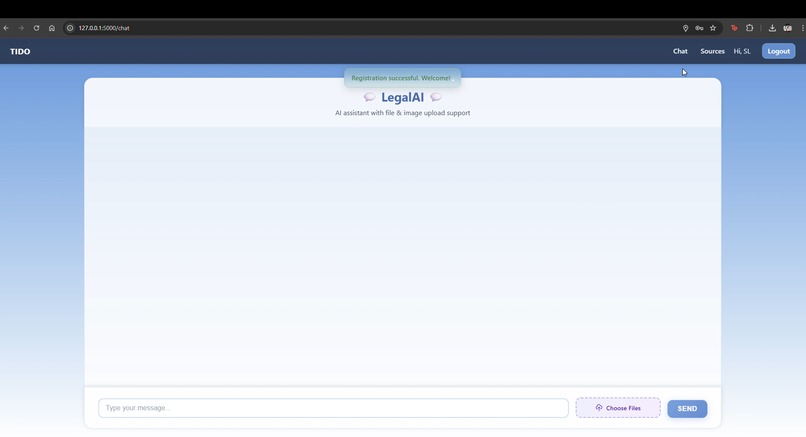Viewport: 806px width, 437px height.
Task: Click the browser forward arrow
Action: click(x=21, y=28)
